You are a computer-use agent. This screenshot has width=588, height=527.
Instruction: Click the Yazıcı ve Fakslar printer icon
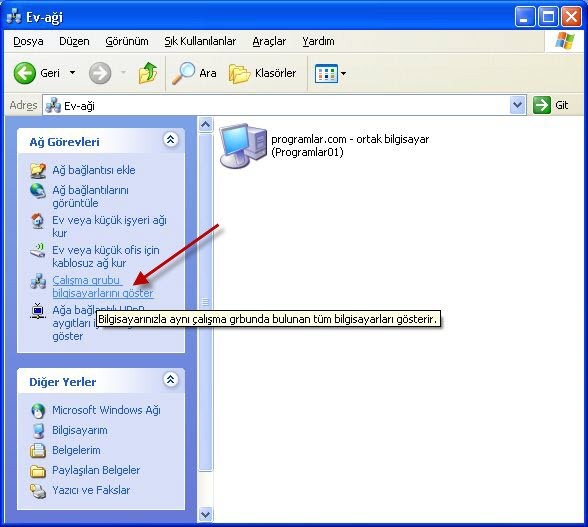[38, 491]
